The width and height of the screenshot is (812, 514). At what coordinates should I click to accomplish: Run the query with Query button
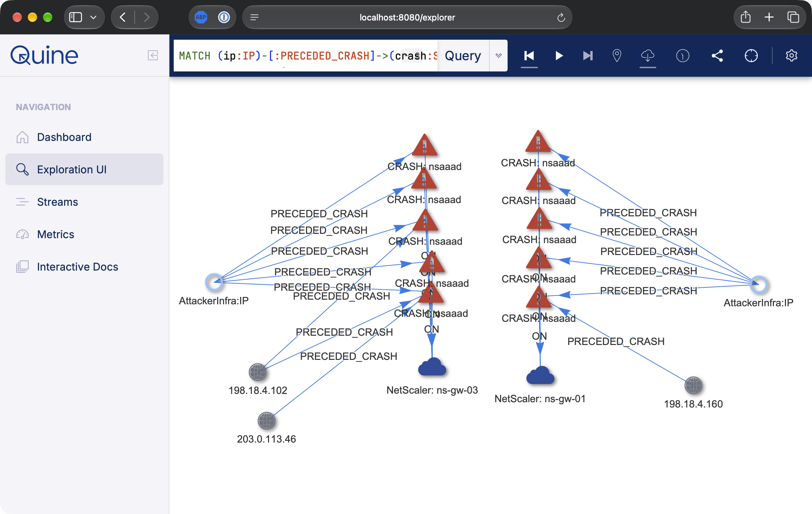click(463, 56)
